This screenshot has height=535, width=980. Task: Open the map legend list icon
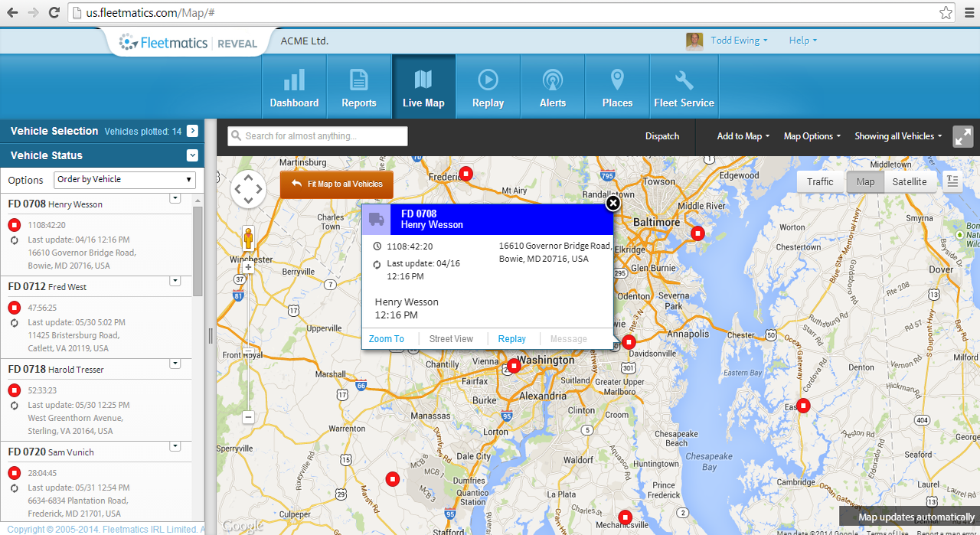(952, 181)
